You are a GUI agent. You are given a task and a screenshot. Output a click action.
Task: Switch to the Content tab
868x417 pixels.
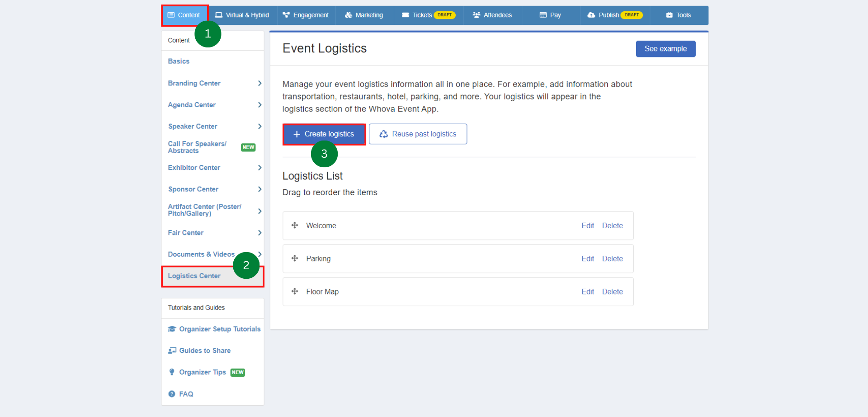[184, 15]
